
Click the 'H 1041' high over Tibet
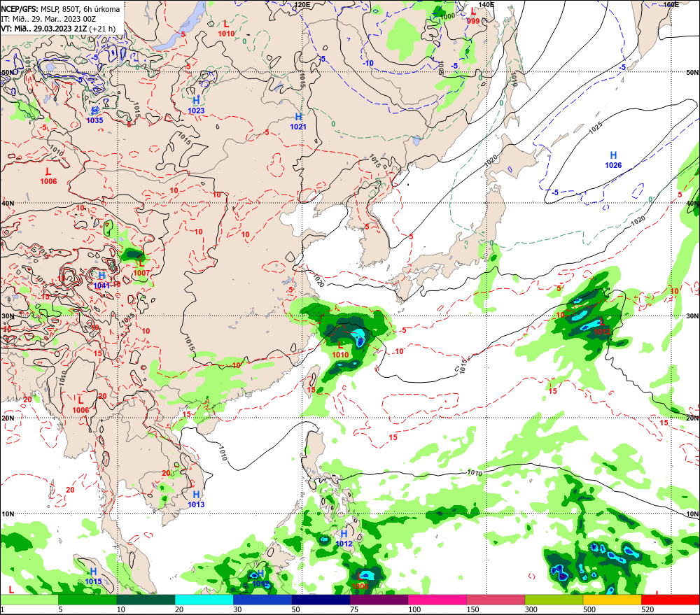coord(101,281)
